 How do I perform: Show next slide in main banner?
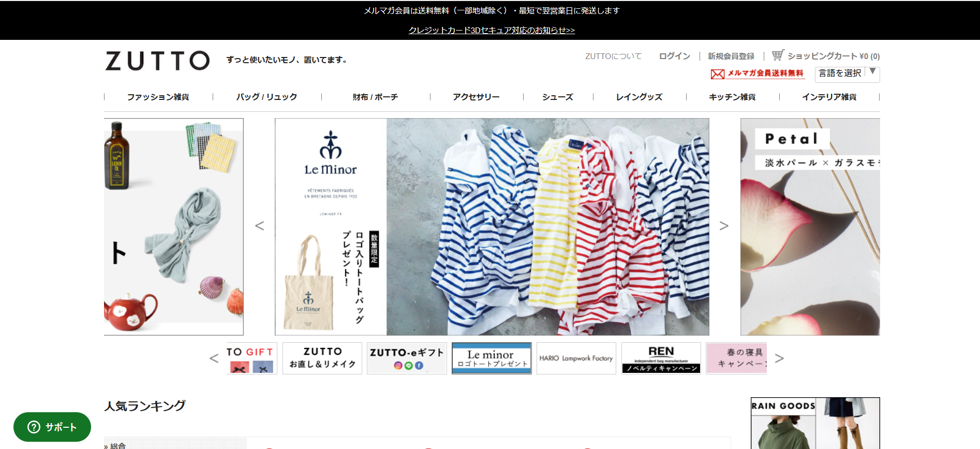tap(724, 226)
